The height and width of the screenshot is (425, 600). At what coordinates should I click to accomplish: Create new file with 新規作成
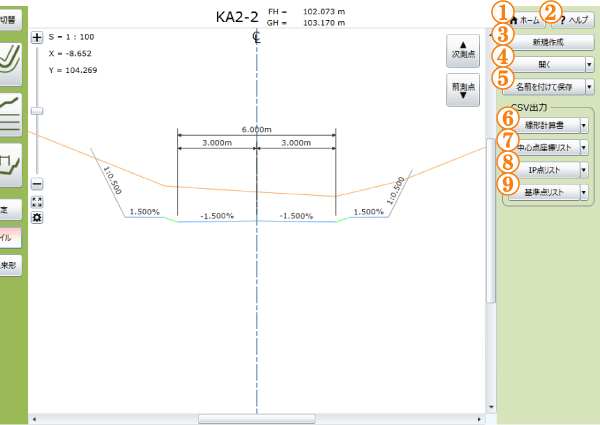[x=548, y=42]
